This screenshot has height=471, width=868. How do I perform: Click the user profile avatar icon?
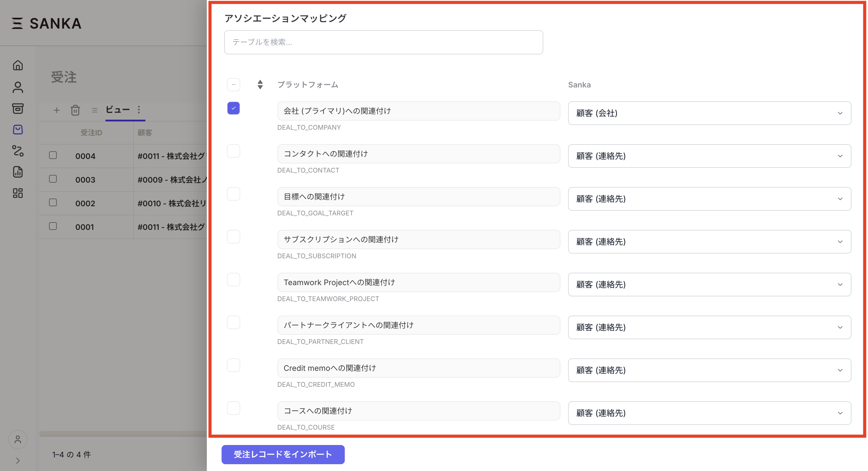coord(17,439)
